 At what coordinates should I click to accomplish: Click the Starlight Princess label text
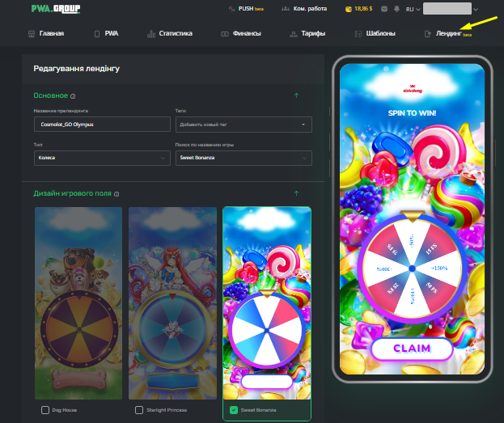167,410
